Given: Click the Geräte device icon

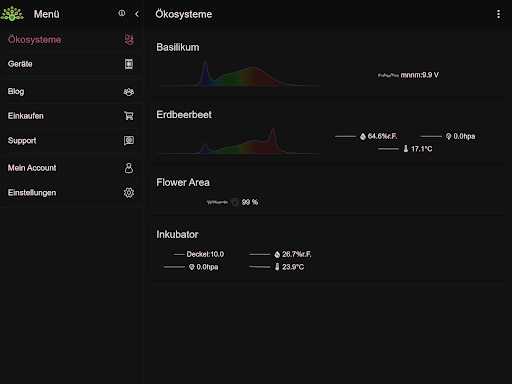Looking at the screenshot, I should pos(129,64).
